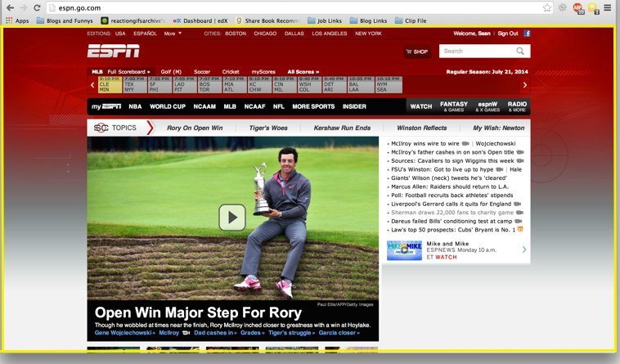Screen dimensions: 620x364
Task: Select CLE vs MIN game tile
Action: pyautogui.click(x=110, y=84)
